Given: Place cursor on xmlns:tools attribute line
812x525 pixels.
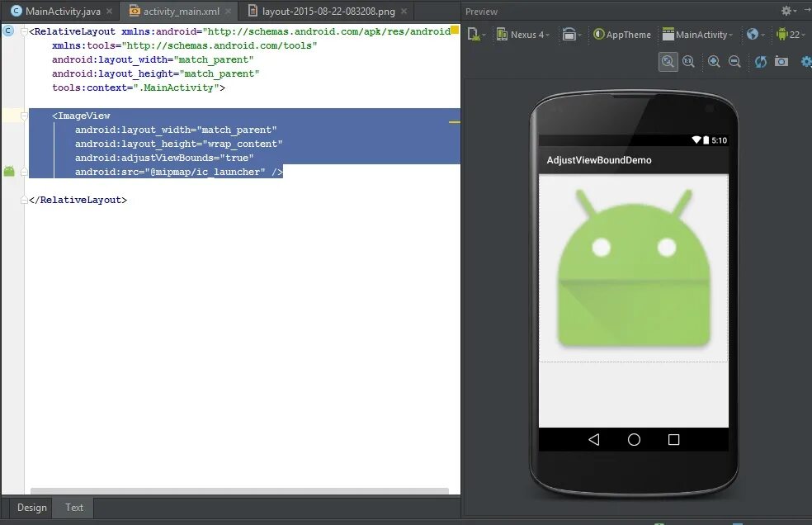Looking at the screenshot, I should (x=184, y=45).
